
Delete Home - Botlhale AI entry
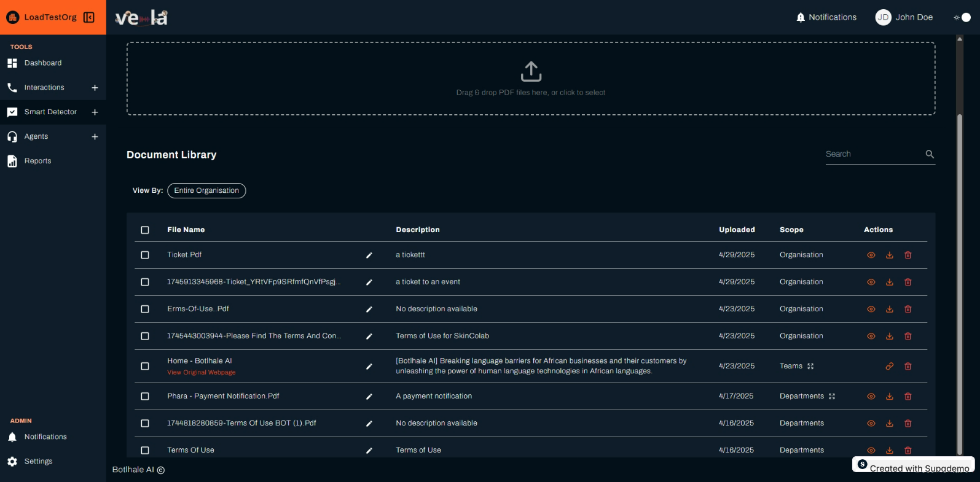908,366
